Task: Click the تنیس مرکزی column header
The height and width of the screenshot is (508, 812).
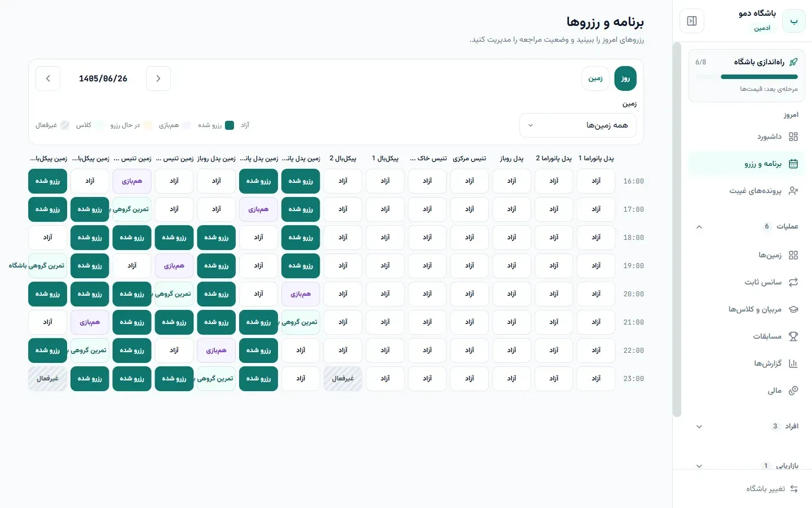Action: click(469, 159)
